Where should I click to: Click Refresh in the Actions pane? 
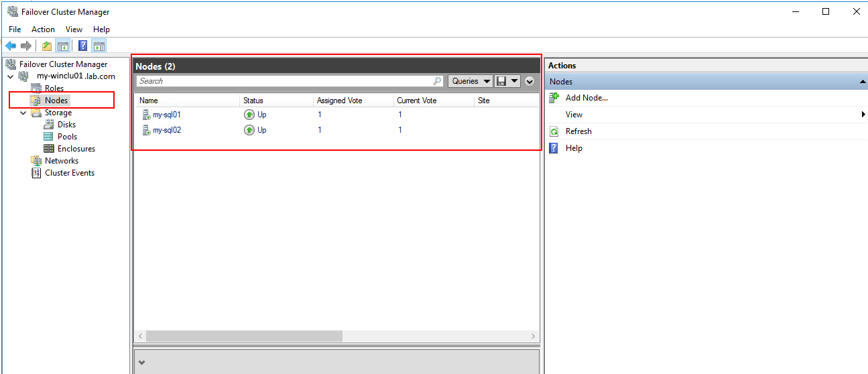pos(578,131)
